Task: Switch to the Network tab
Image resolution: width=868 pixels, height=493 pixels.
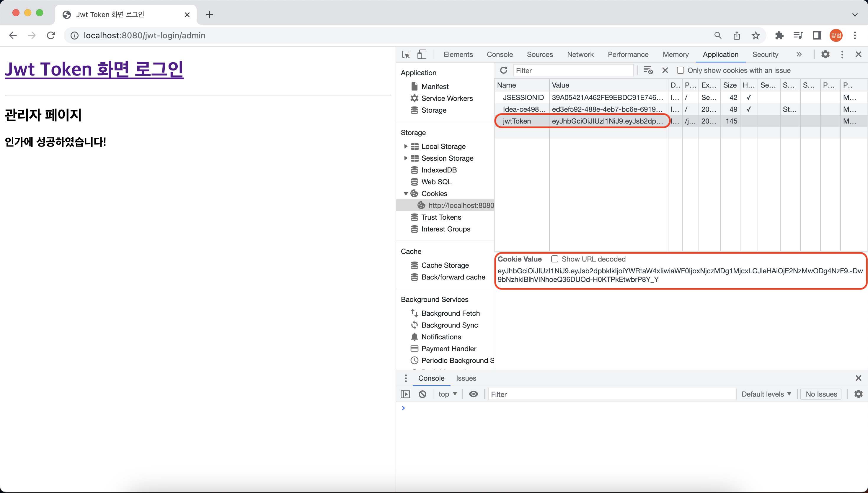Action: pyautogui.click(x=580, y=55)
